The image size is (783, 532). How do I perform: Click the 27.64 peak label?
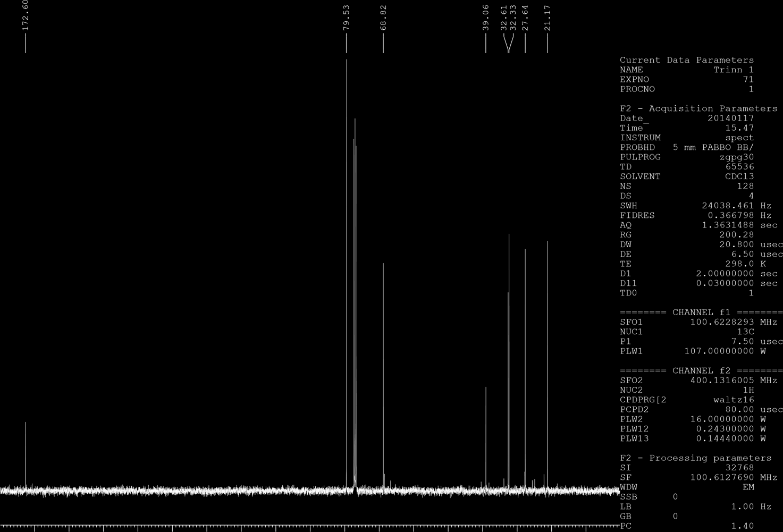525,18
